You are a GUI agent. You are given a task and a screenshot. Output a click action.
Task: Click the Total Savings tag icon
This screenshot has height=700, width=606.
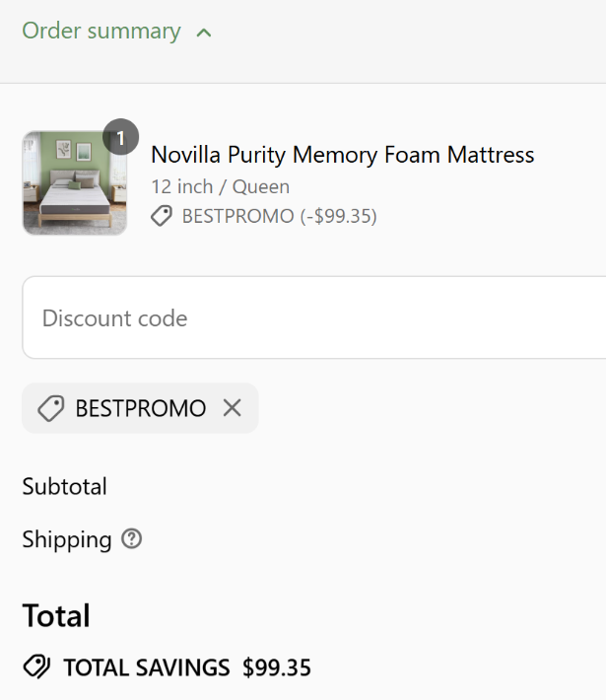click(x=36, y=667)
